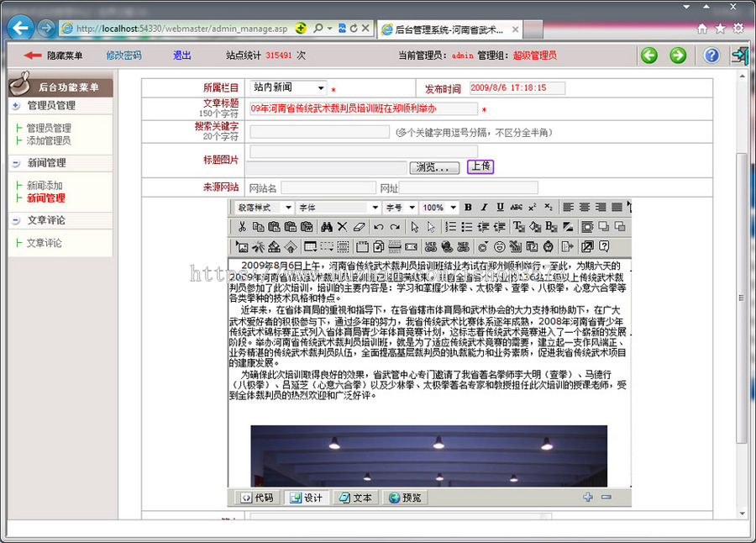The width and height of the screenshot is (756, 543).
Task: Change zoom from the 100% dropdown
Action: (x=437, y=207)
